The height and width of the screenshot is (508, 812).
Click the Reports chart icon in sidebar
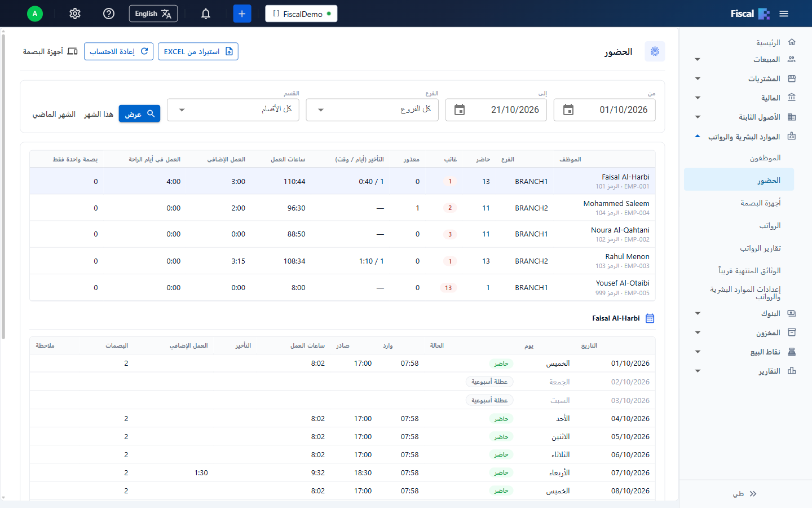[x=792, y=371]
